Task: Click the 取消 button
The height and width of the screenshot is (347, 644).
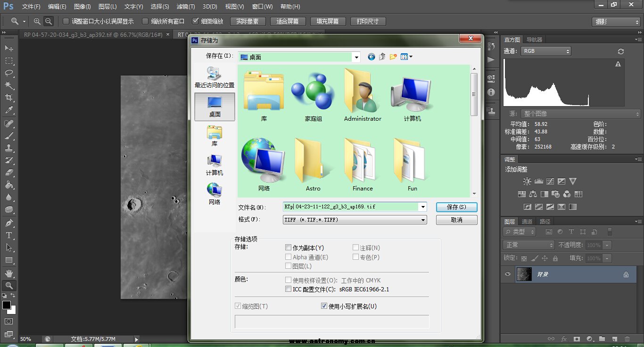Action: (x=456, y=220)
